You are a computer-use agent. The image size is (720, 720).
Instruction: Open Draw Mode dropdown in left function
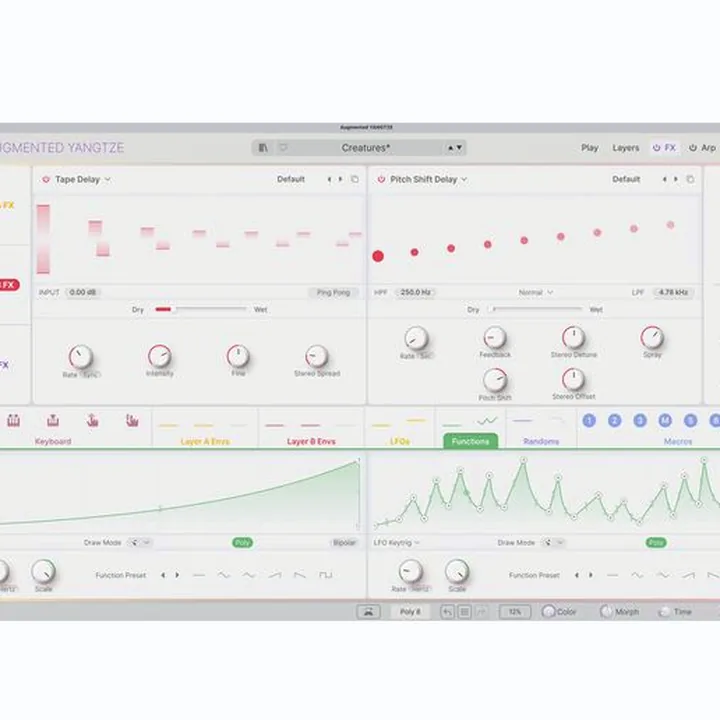[x=139, y=543]
